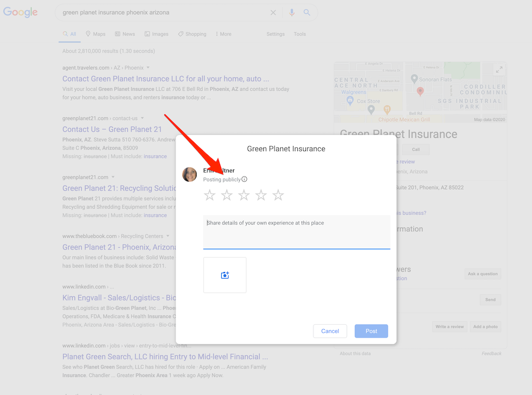
Task: Click the Google logo
Action: pyautogui.click(x=20, y=12)
